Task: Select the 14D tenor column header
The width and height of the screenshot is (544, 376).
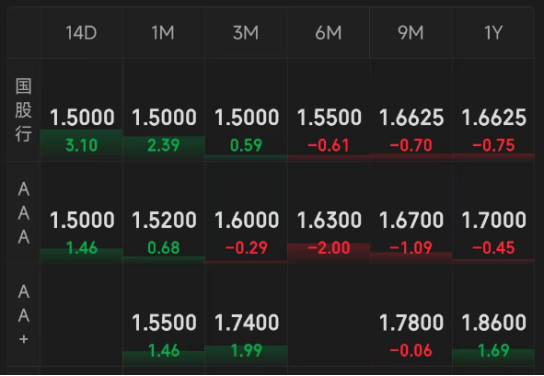Action: [x=81, y=33]
